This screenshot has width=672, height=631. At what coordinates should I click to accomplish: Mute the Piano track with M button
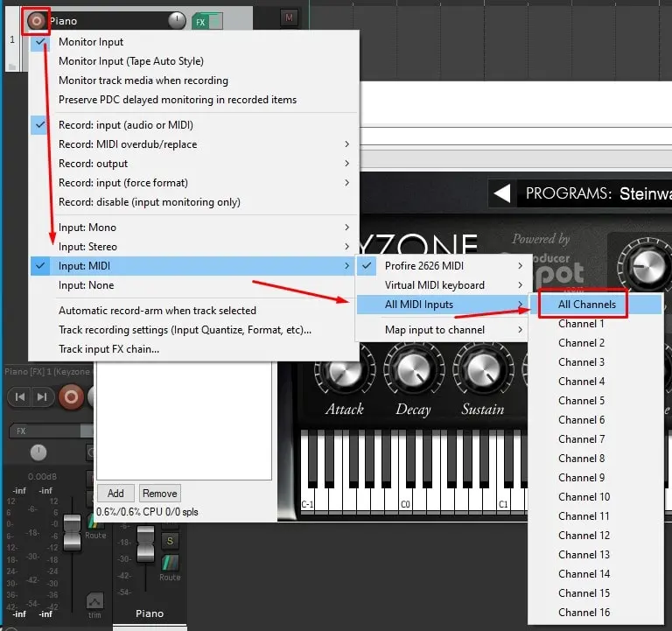coord(289,18)
